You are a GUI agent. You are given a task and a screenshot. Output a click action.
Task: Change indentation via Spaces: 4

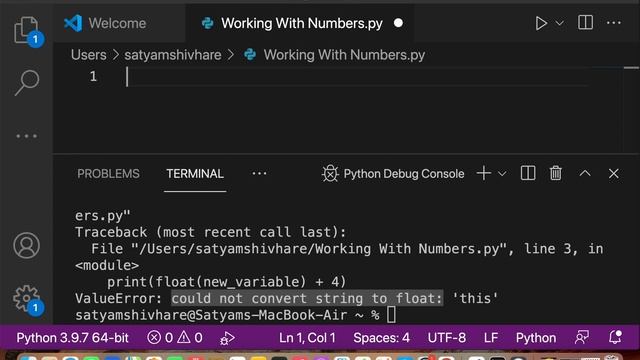[x=381, y=338]
